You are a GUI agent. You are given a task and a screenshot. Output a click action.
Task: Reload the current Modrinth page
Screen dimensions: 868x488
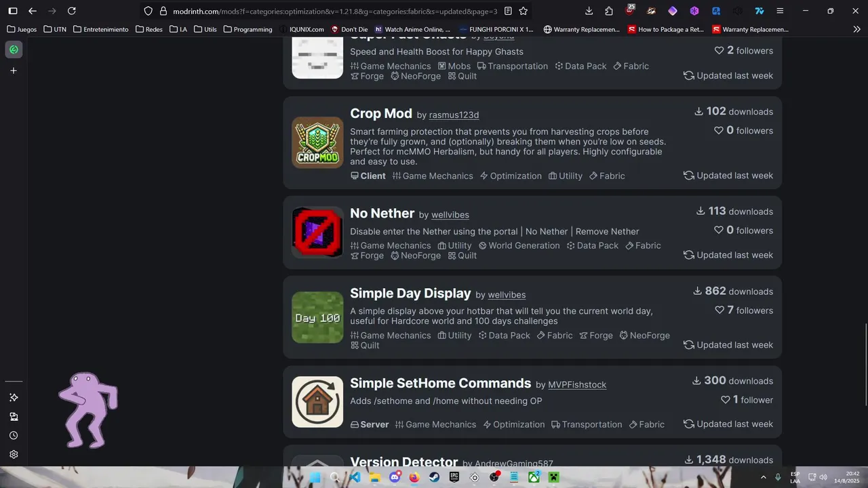click(72, 11)
